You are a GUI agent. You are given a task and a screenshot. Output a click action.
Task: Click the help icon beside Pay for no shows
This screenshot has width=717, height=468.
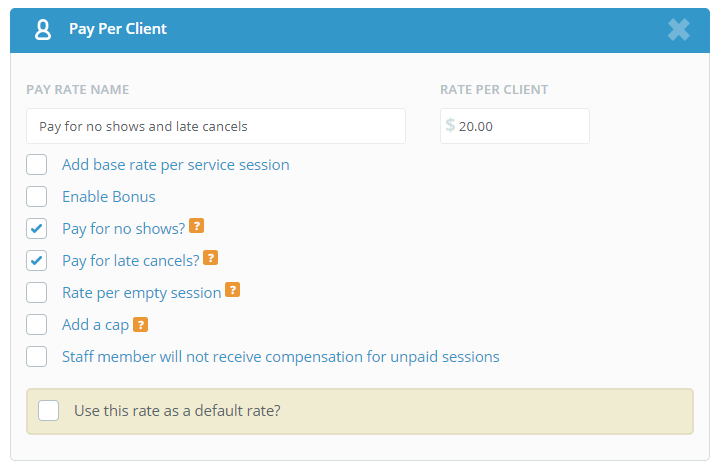[x=197, y=226]
